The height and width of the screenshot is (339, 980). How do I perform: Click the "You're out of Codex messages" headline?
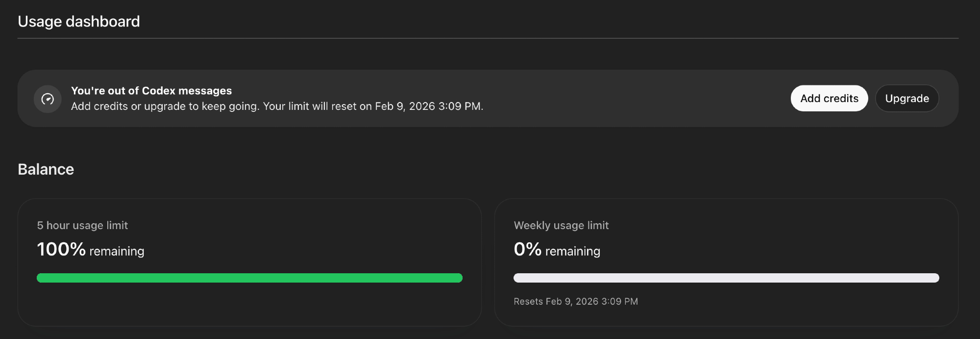(151, 91)
